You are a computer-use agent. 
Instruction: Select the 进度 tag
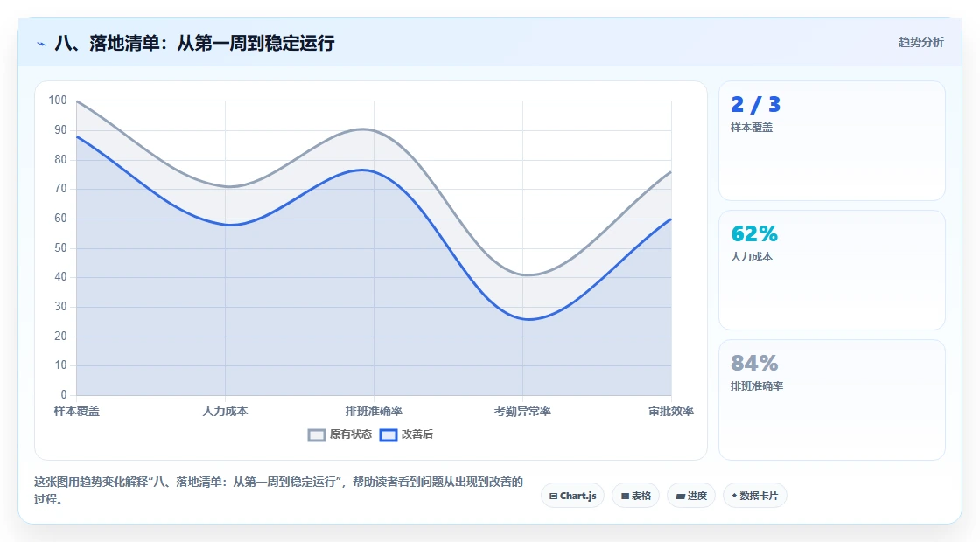point(691,496)
